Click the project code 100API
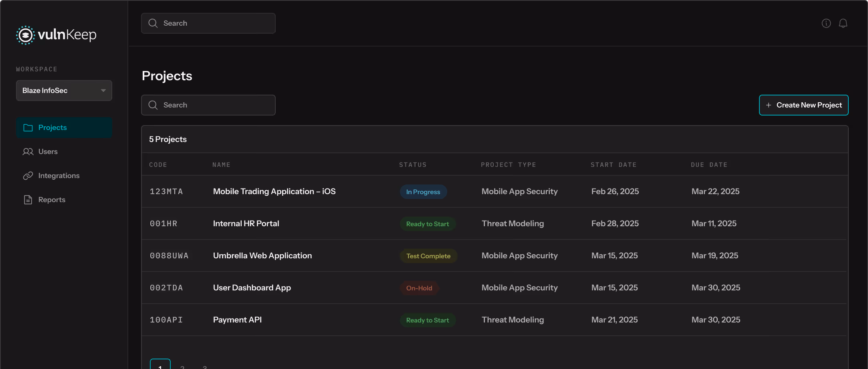The height and width of the screenshot is (369, 868). [166, 320]
